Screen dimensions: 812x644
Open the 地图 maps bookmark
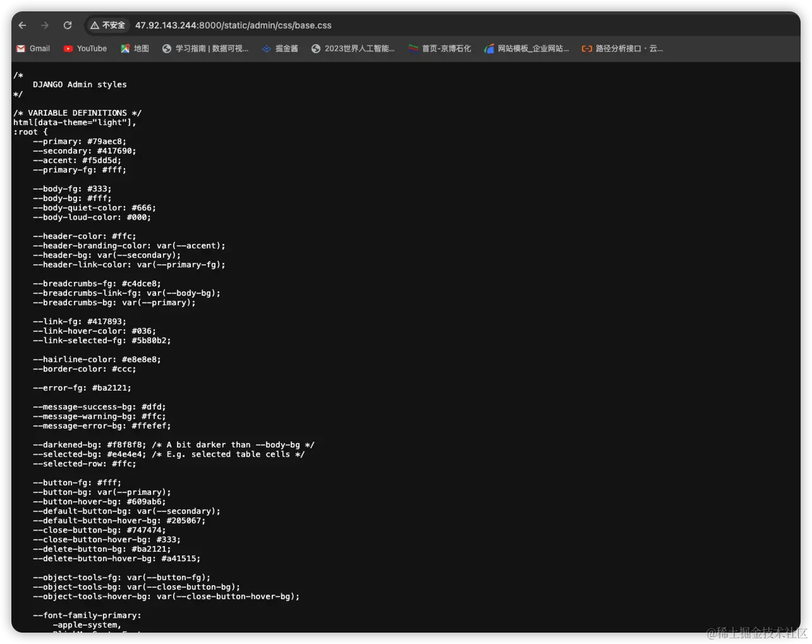pos(135,49)
